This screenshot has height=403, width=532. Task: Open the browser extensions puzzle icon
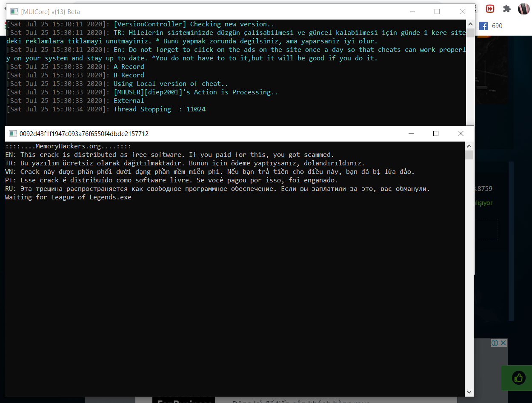coord(506,9)
